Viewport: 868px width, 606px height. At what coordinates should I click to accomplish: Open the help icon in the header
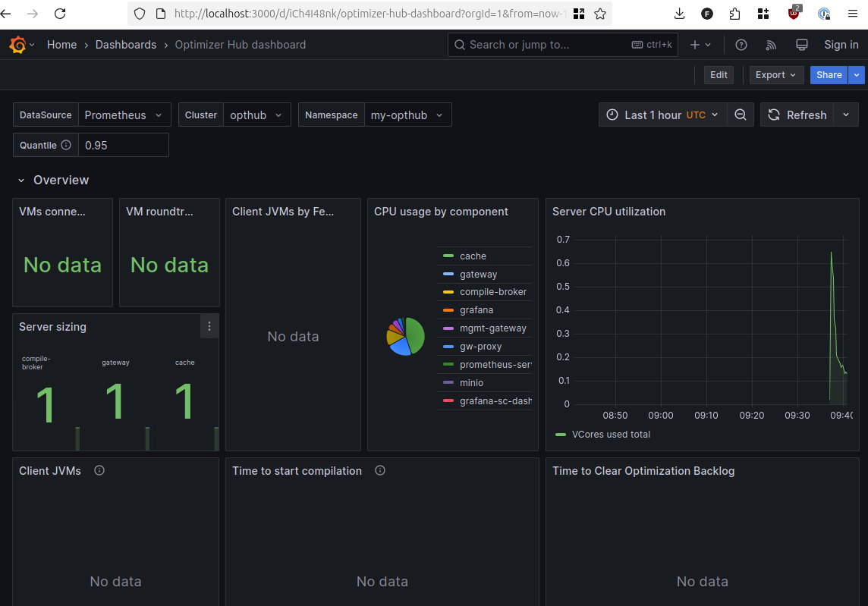point(741,45)
